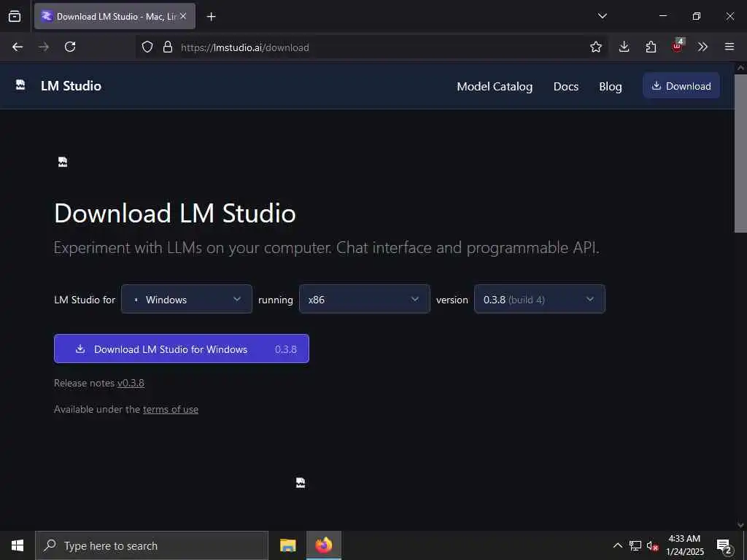Image resolution: width=747 pixels, height=560 pixels.
Task: Click the LM Studio header title
Action: coord(71,86)
